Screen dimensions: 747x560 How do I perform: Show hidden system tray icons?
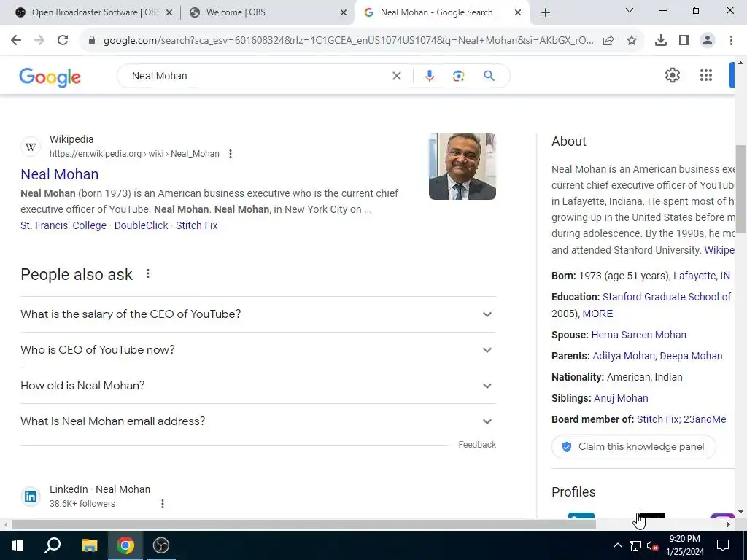[617, 545]
